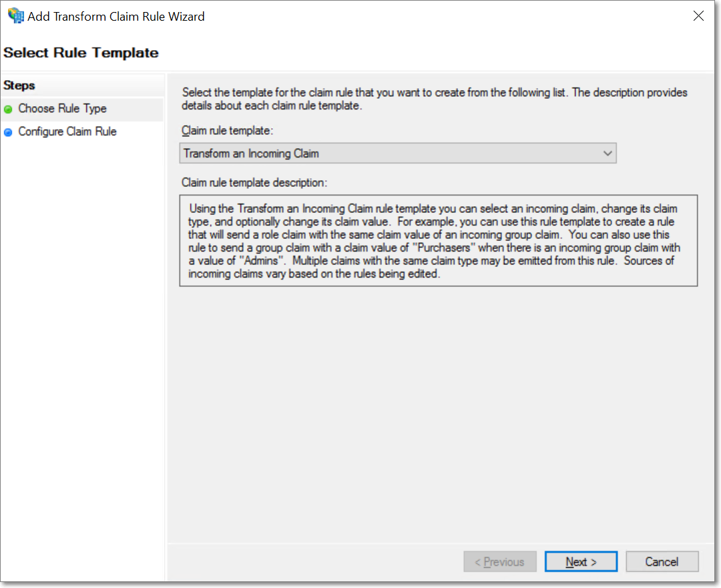The width and height of the screenshot is (721, 588).
Task: Click the wizard icon in the title bar
Action: (15, 15)
